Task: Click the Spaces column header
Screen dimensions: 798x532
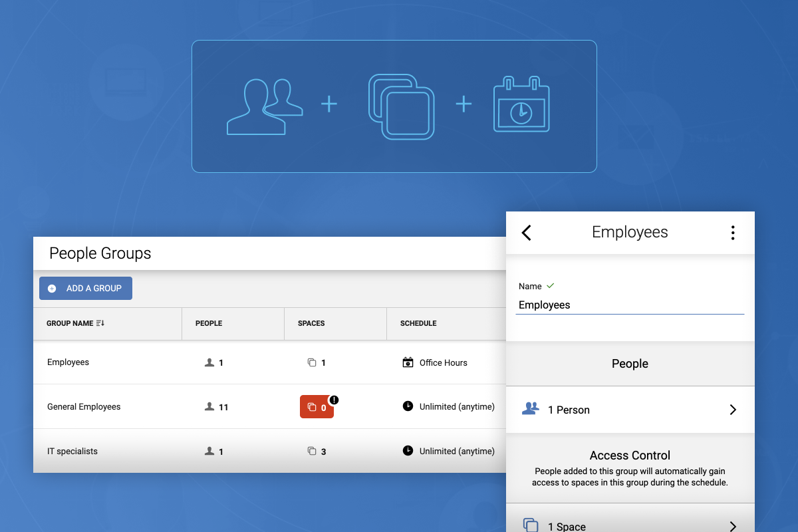Action: [x=311, y=323]
